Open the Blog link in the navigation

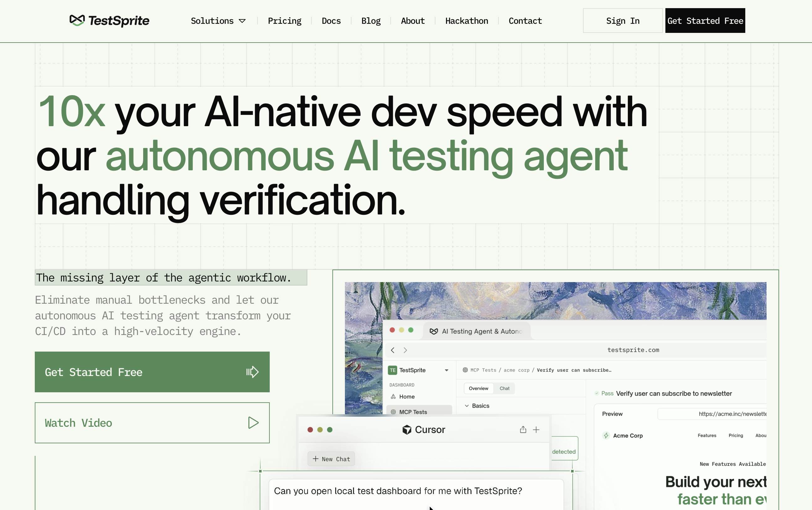(371, 21)
